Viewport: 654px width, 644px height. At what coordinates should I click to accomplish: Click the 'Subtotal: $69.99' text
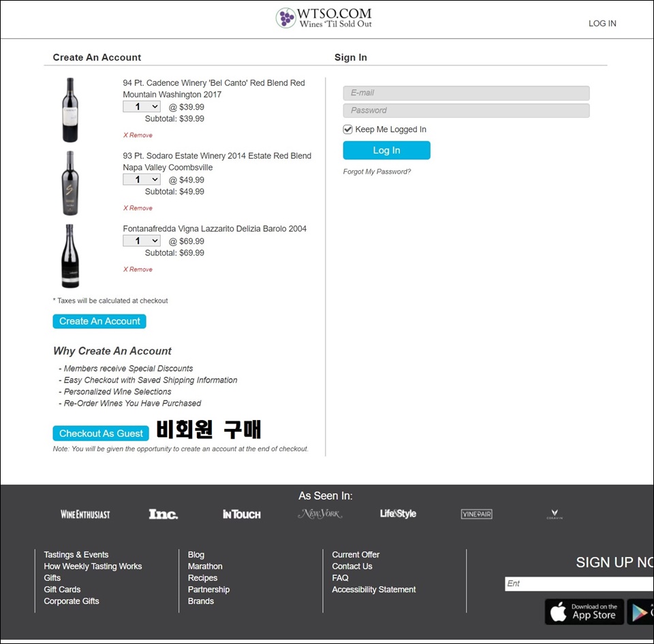click(174, 253)
